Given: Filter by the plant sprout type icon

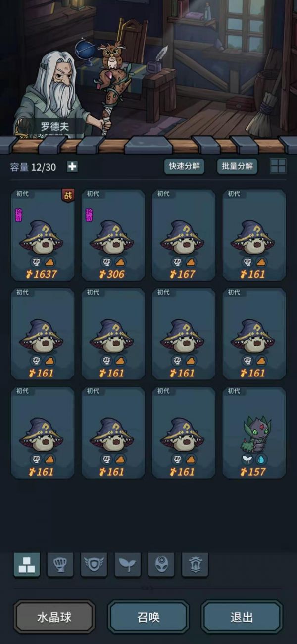Looking at the screenshot, I should pyautogui.click(x=128, y=564).
